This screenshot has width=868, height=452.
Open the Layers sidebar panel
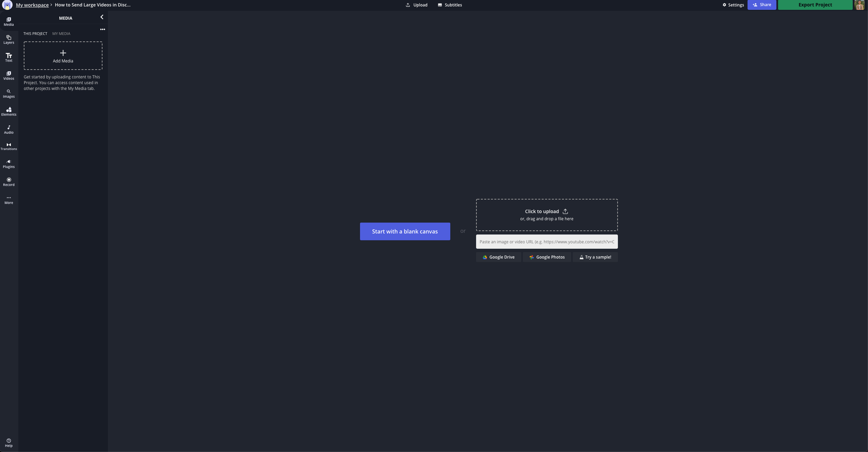(x=9, y=40)
